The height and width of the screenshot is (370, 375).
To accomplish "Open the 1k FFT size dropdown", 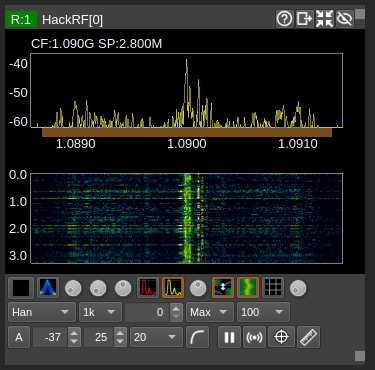I will tap(100, 312).
